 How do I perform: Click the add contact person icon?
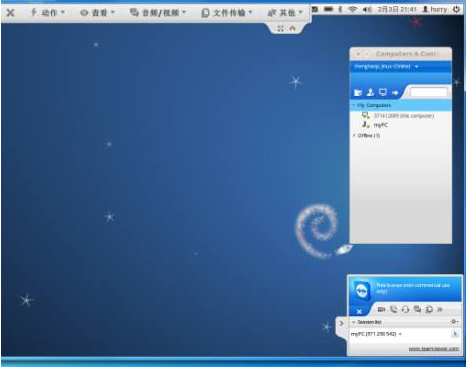[370, 92]
